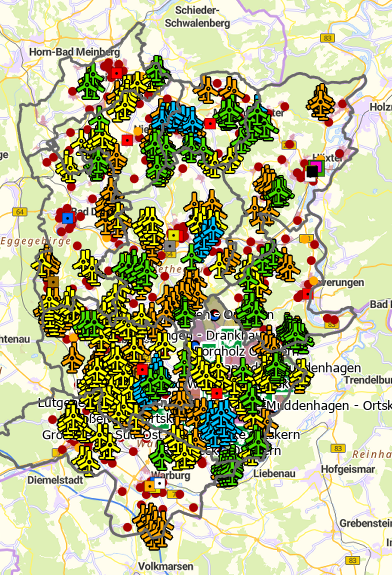Select the Trendelburg town label
Image resolution: width=392 pixels, height=575 pixels.
[368, 380]
